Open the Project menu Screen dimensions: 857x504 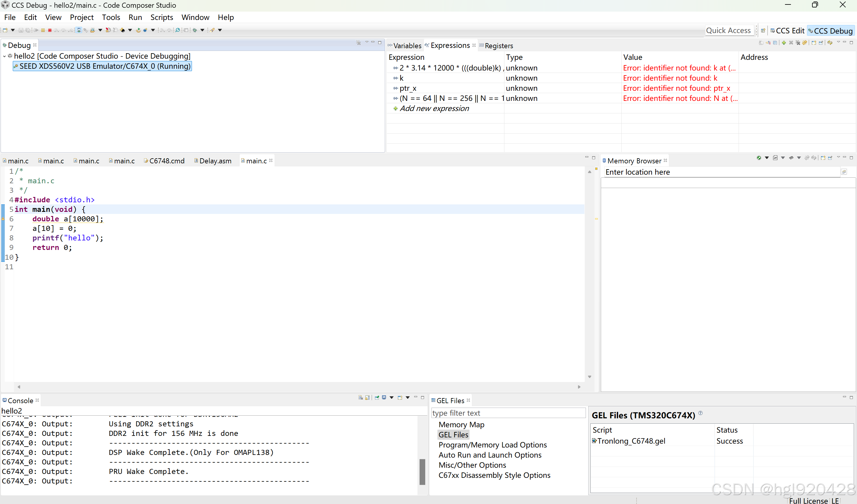(82, 17)
